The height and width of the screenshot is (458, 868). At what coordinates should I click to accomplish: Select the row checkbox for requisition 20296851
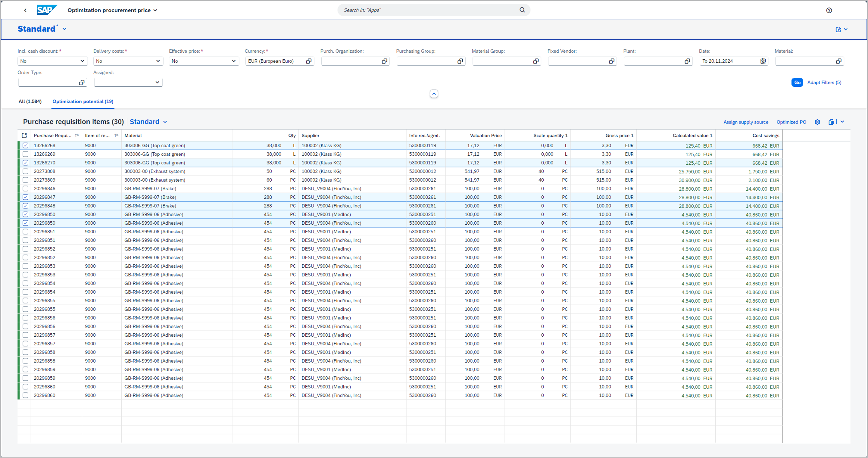(25, 232)
